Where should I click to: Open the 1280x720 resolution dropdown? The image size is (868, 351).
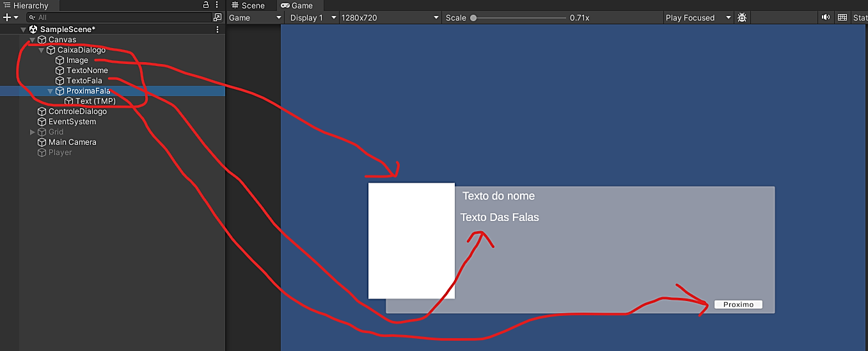pos(390,18)
